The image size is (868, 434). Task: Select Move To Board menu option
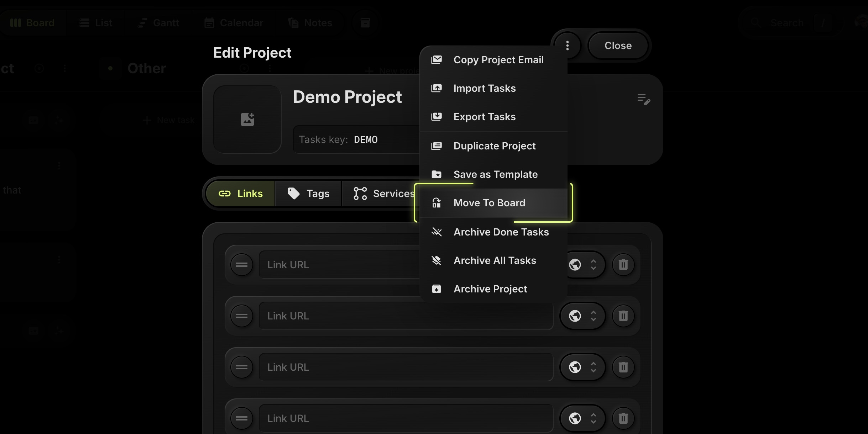(x=489, y=203)
